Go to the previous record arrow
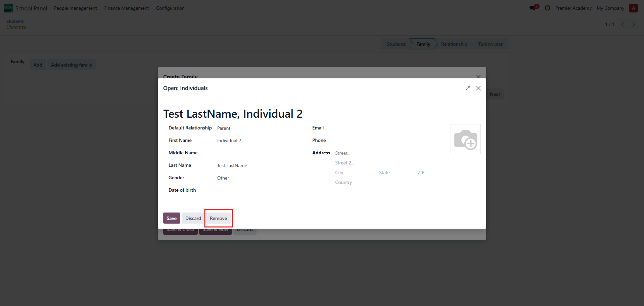This screenshot has width=644, height=306. click(623, 24)
